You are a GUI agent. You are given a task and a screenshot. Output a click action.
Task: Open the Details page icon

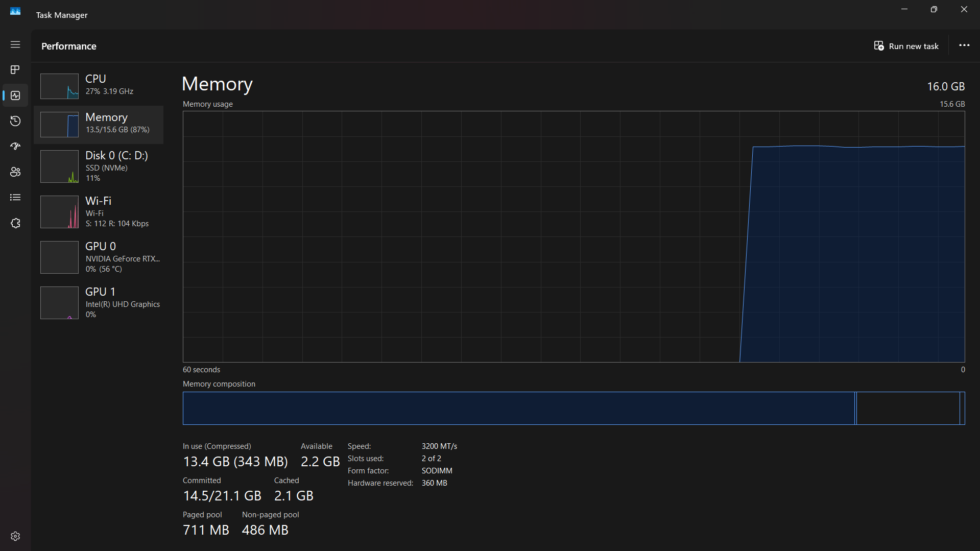15,198
